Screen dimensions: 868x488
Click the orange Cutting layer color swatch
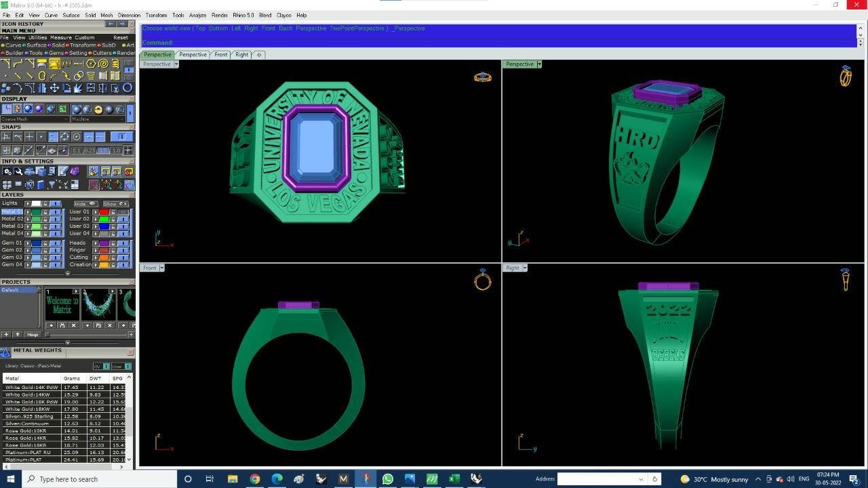[104, 258]
